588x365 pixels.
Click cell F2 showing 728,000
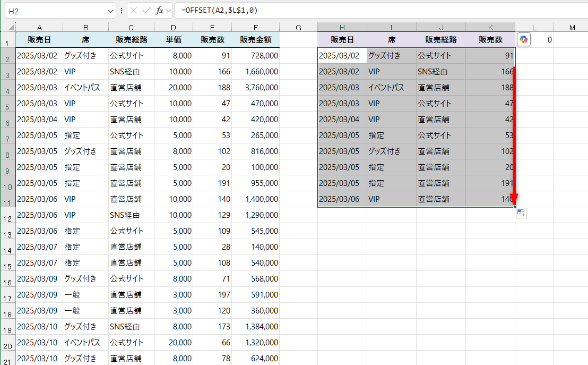tap(256, 56)
